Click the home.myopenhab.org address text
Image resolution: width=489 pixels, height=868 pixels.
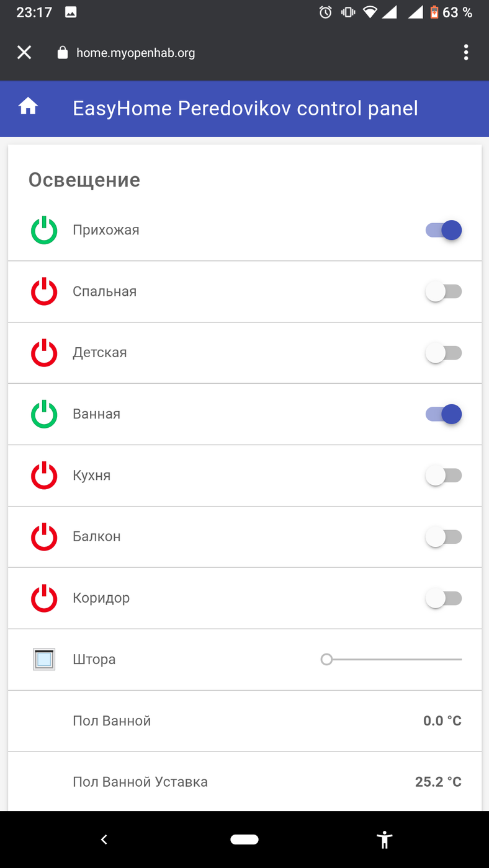tap(135, 53)
